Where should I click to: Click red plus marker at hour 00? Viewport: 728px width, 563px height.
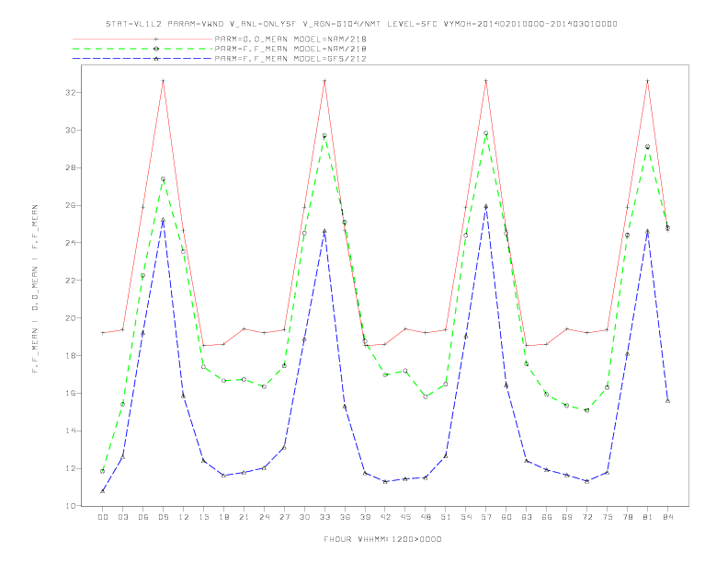(103, 333)
